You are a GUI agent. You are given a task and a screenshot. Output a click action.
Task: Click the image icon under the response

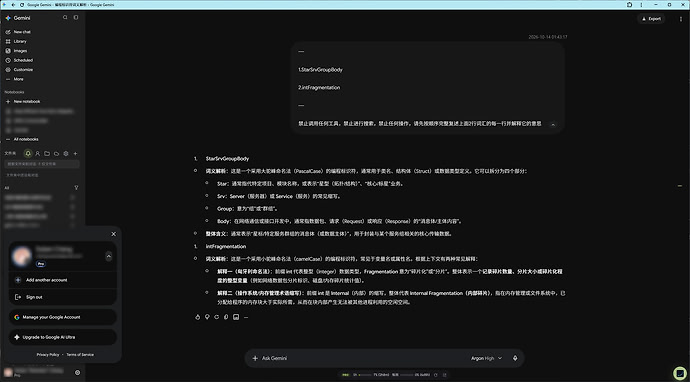(236, 317)
